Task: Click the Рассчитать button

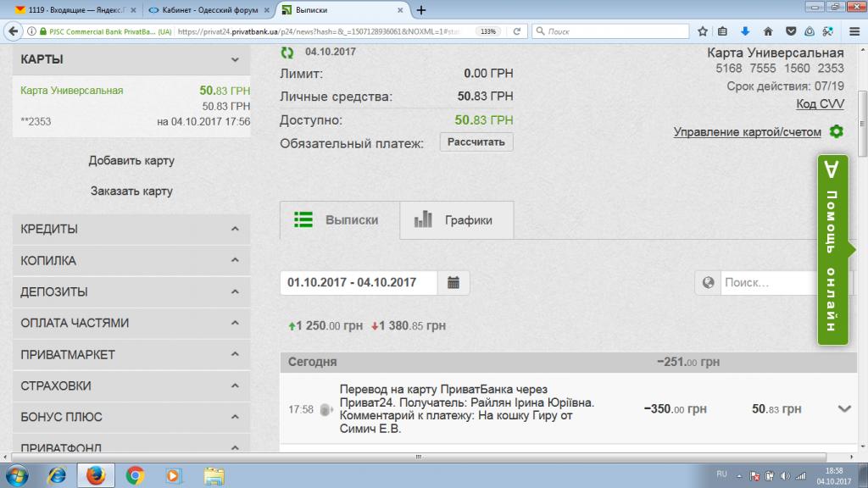Action: click(x=476, y=142)
